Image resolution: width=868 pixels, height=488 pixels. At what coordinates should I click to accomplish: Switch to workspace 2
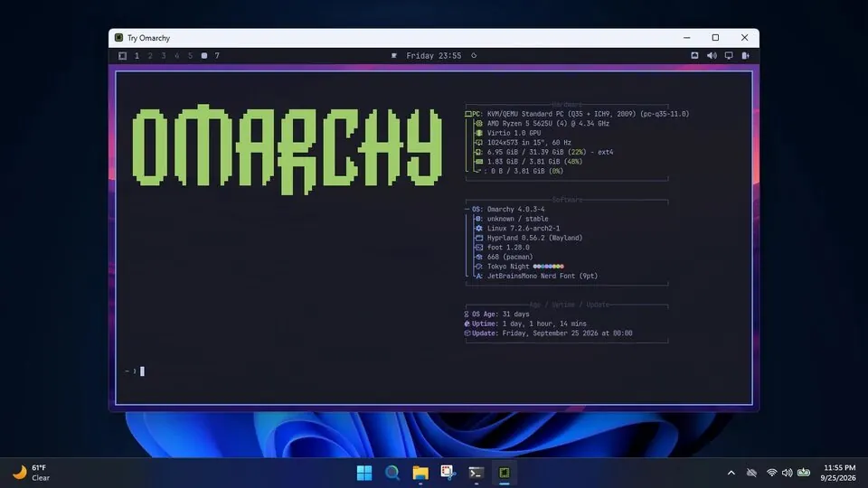coord(150,56)
